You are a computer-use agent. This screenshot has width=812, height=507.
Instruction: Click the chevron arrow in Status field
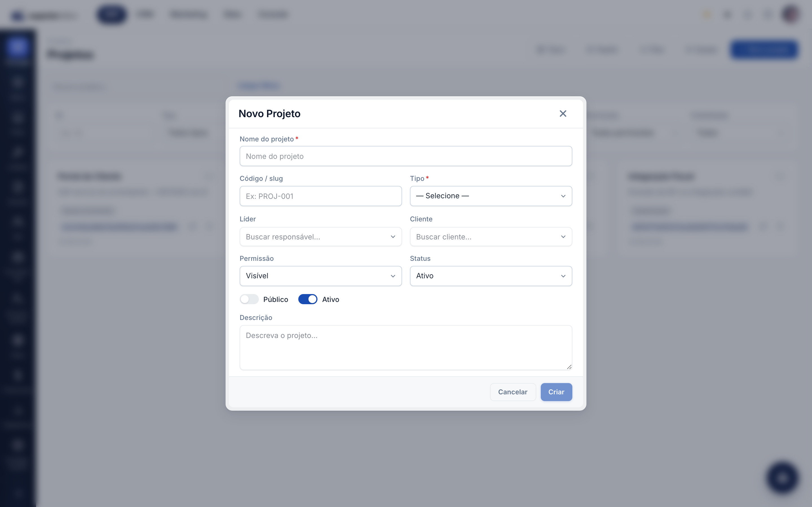[x=563, y=276]
